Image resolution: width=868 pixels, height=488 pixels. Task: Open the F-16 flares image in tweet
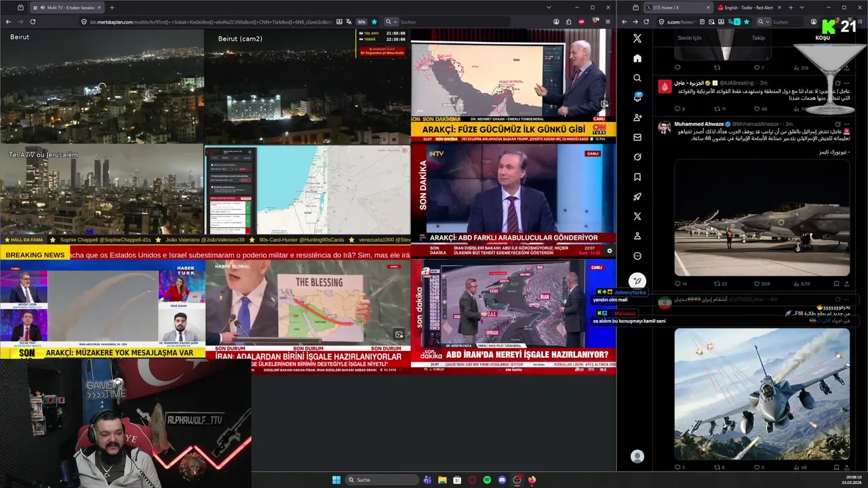762,394
